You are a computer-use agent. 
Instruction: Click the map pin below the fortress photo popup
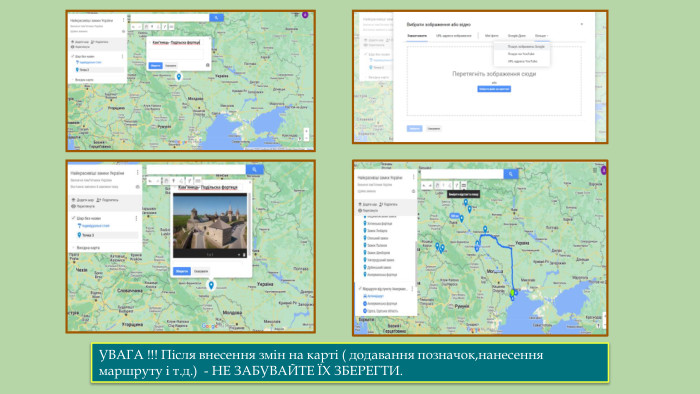point(211,285)
